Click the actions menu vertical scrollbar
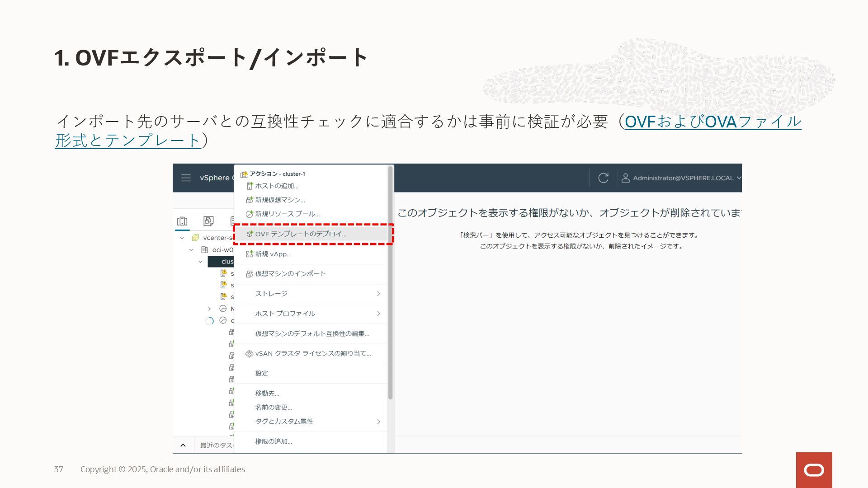The image size is (868, 488). pyautogui.click(x=390, y=283)
